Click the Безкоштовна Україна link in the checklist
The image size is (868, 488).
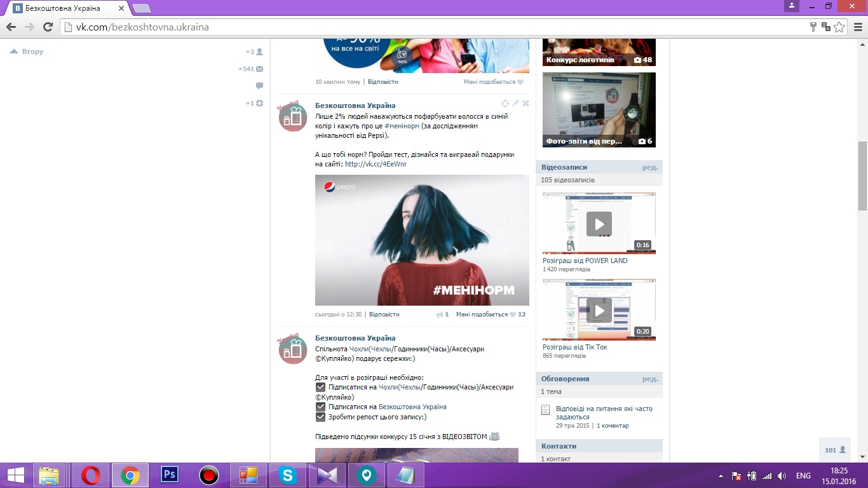(x=412, y=407)
